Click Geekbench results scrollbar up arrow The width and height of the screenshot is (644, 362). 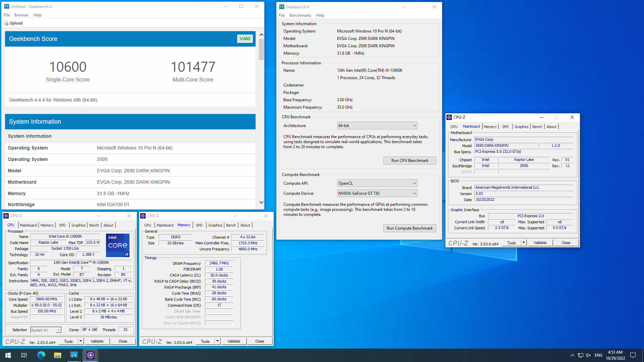tap(261, 35)
